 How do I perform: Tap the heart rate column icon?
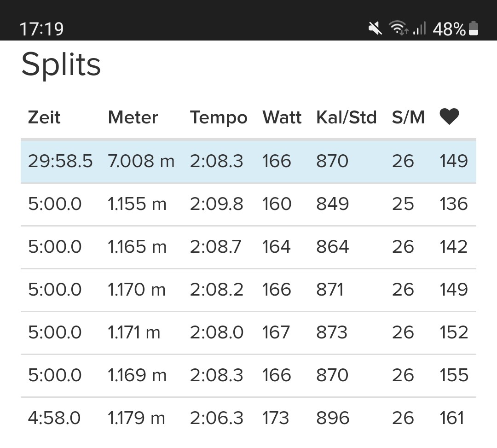[x=449, y=117]
